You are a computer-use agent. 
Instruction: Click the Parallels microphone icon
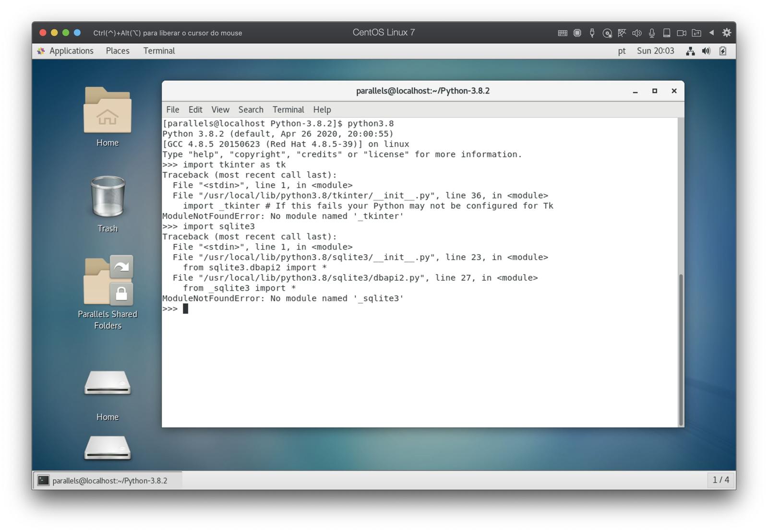point(652,33)
